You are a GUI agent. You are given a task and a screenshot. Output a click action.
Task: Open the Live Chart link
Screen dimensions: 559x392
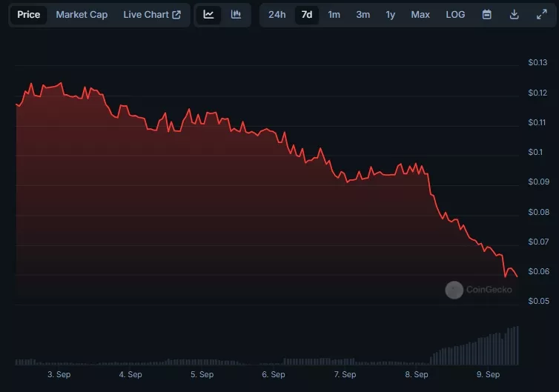pyautogui.click(x=145, y=15)
